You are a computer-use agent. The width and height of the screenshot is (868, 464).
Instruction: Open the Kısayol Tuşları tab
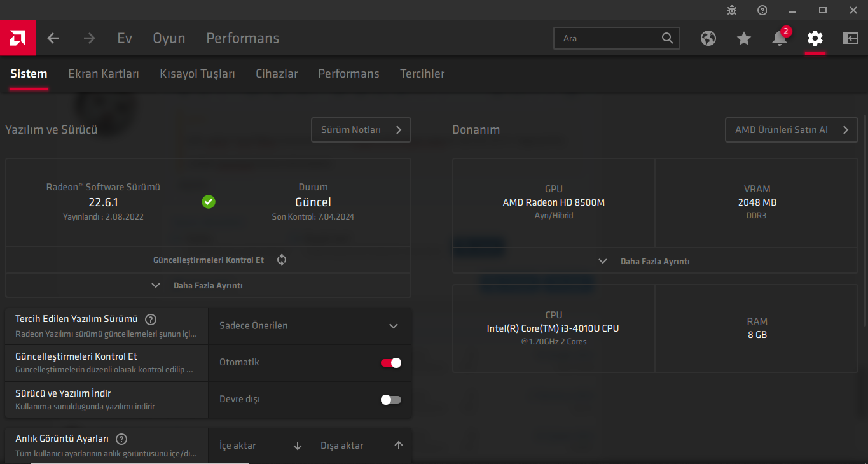click(197, 74)
